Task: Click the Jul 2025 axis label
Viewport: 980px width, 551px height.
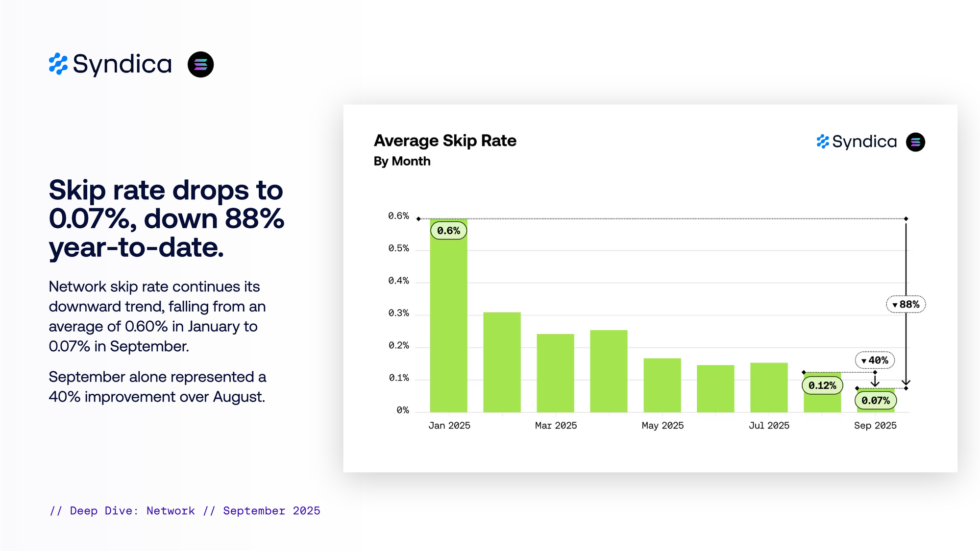Action: click(769, 426)
